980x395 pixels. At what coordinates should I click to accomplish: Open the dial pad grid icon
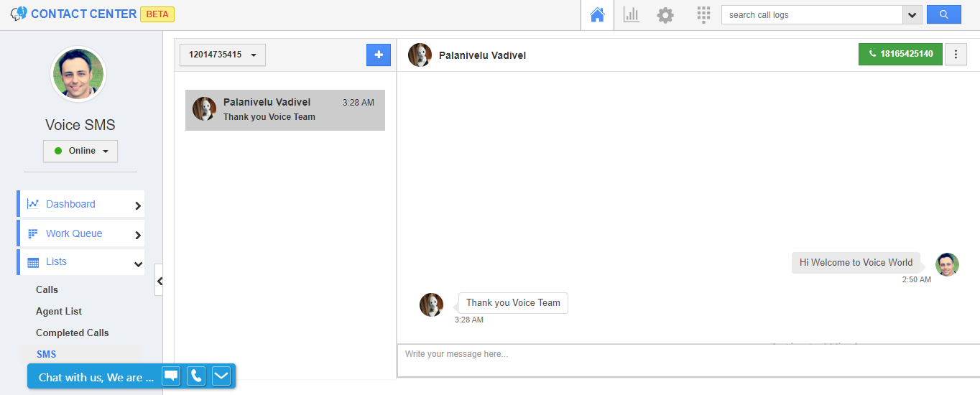(x=703, y=15)
